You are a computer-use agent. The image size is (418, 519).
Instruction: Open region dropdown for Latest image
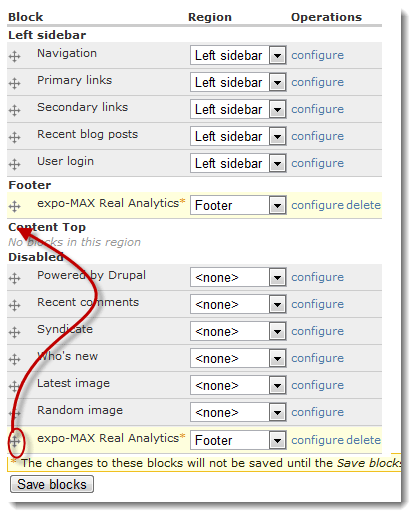coord(238,385)
